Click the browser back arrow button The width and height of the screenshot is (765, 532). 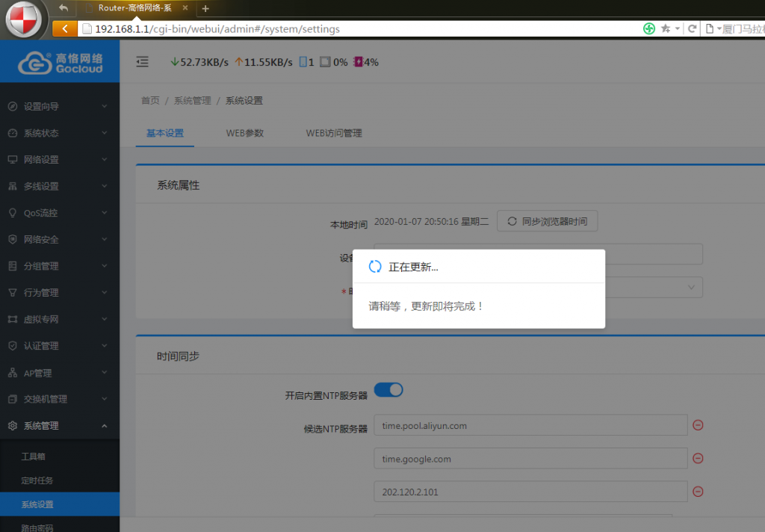[x=64, y=29]
